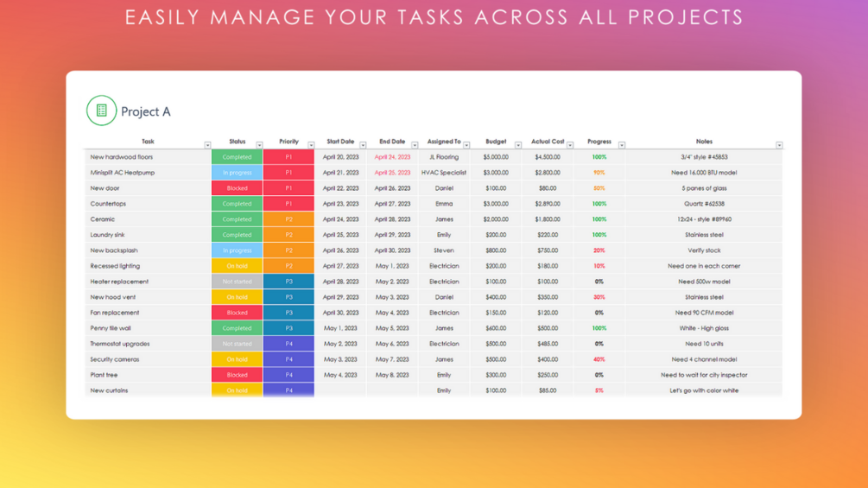This screenshot has height=488, width=868.
Task: Click the 'May 4, 2023' start date cell
Action: point(340,375)
